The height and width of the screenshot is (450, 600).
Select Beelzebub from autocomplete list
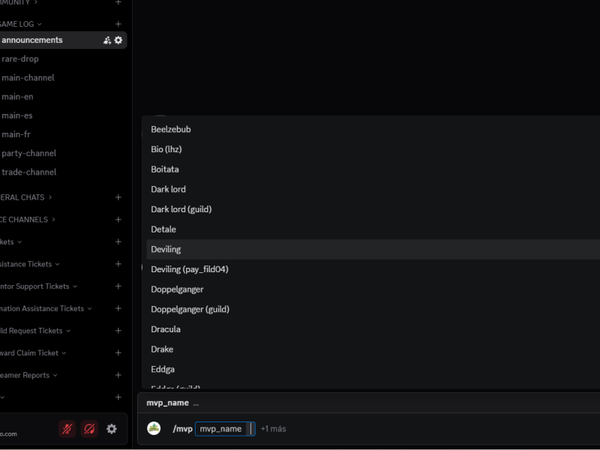pyautogui.click(x=373, y=129)
